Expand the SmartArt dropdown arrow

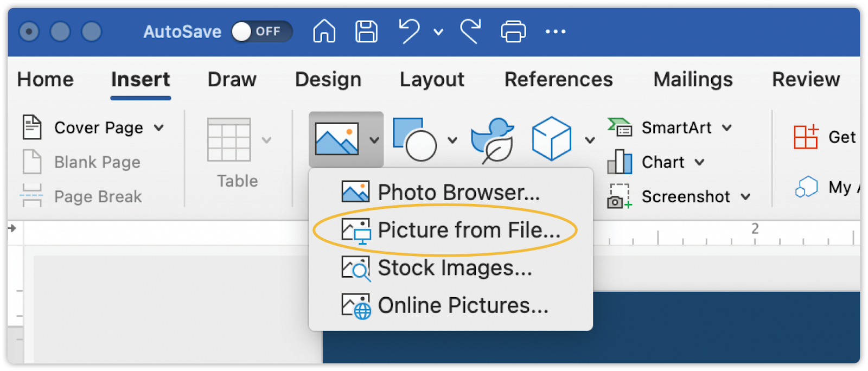(x=727, y=128)
